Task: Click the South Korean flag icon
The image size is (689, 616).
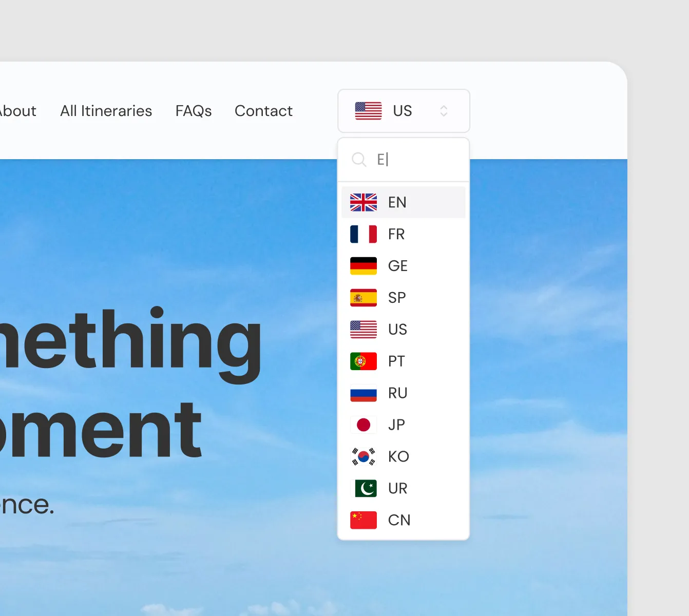Action: (x=363, y=457)
